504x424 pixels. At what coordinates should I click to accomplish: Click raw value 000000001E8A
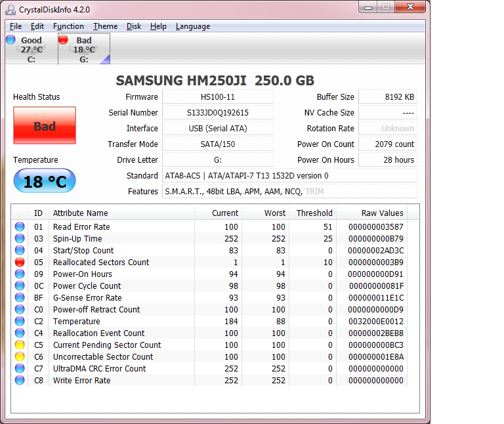[376, 357]
